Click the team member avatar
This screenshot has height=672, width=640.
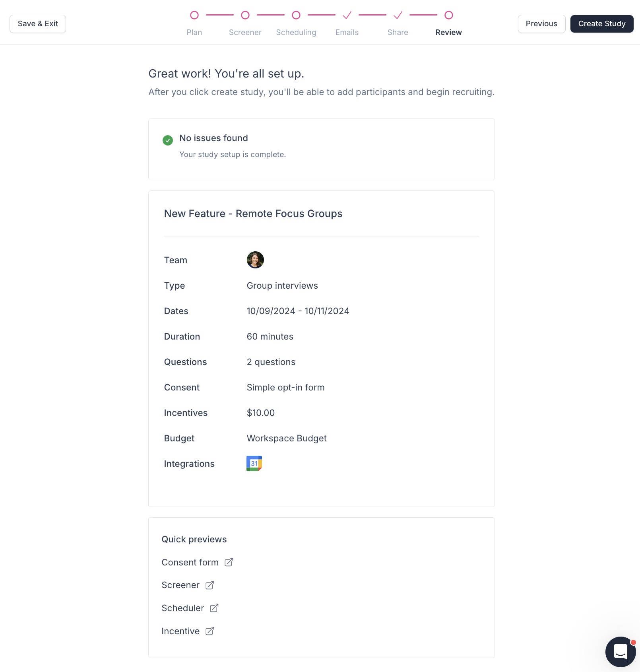click(x=255, y=260)
